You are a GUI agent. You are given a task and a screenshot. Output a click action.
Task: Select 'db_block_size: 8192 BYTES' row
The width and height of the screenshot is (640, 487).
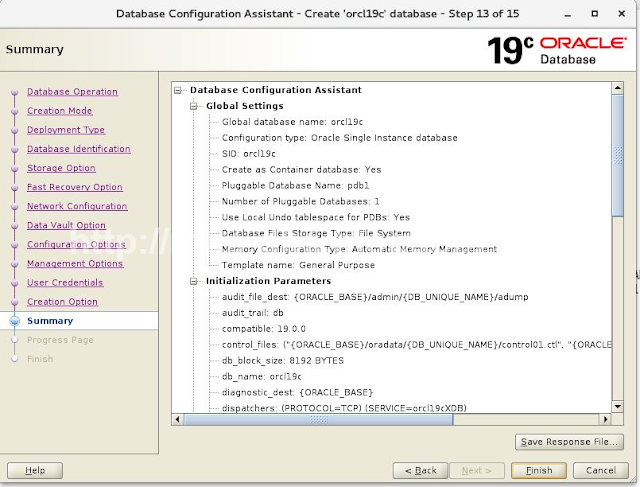click(x=282, y=361)
